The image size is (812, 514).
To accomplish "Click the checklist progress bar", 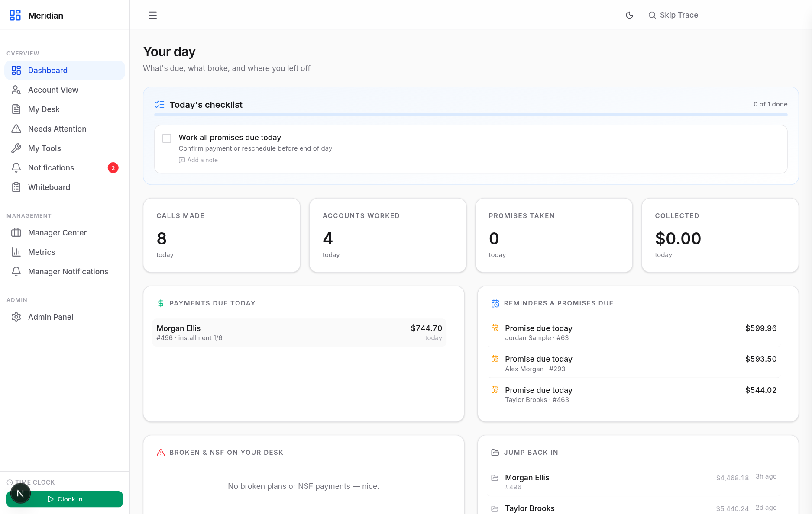I will 471,115.
